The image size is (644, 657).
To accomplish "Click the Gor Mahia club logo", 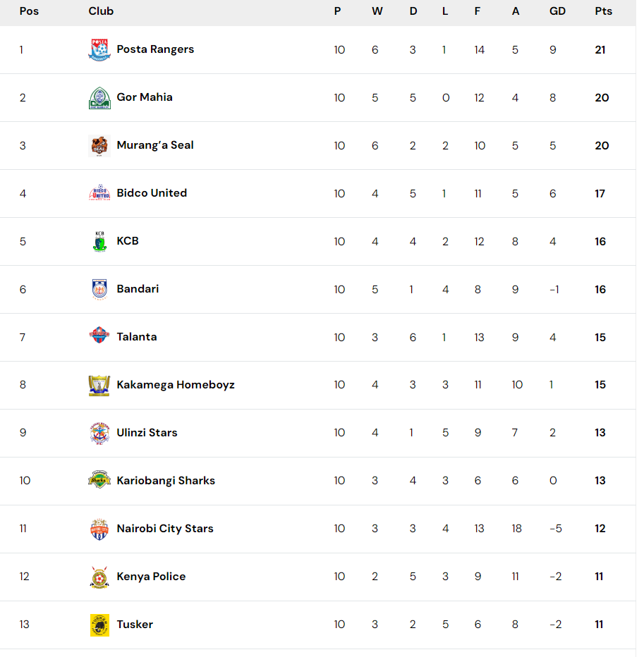I will click(99, 97).
